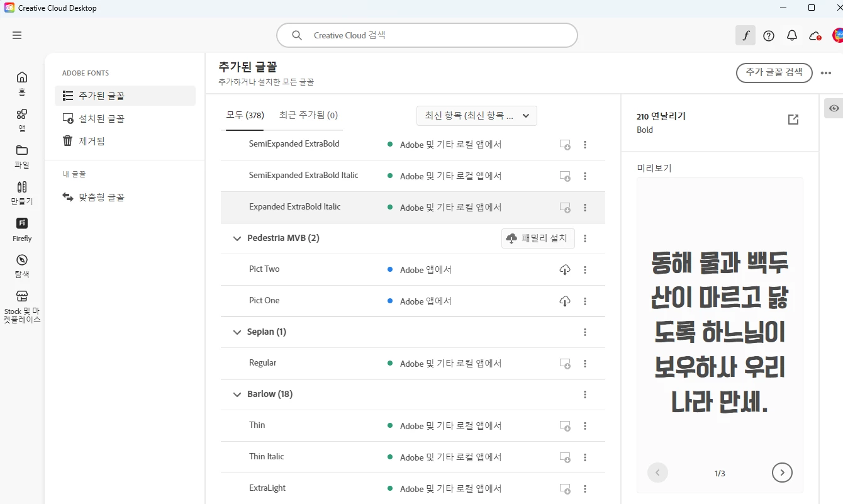843x504 pixels.
Task: Go to Home in sidebar
Action: (x=22, y=84)
